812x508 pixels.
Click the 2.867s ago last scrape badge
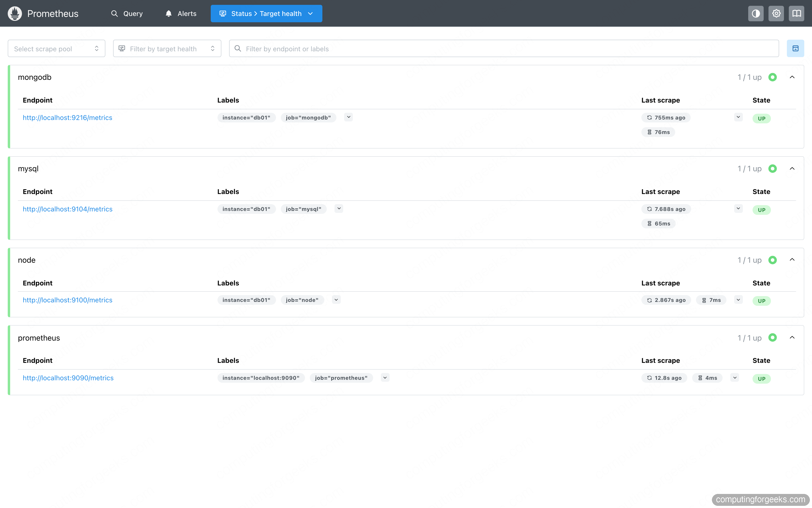666,300
